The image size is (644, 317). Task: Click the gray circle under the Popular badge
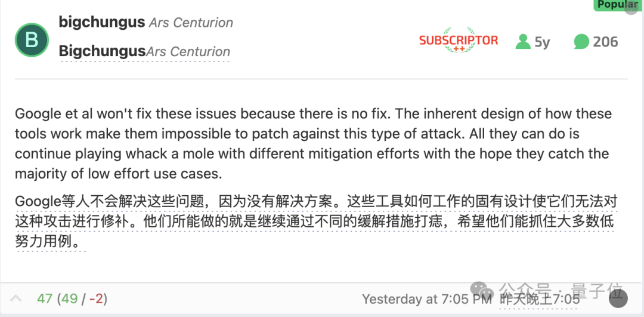[x=631, y=11]
